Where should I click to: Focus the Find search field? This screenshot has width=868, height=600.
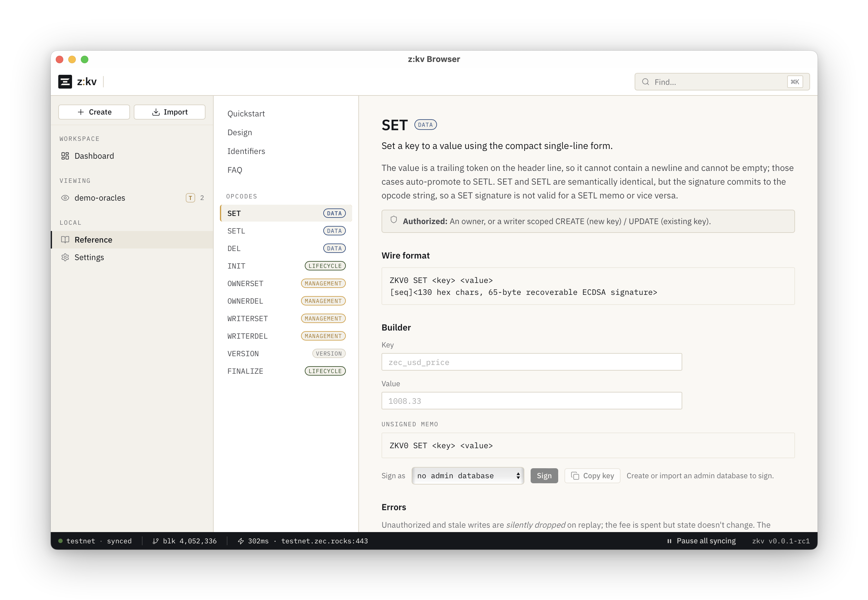pyautogui.click(x=722, y=82)
